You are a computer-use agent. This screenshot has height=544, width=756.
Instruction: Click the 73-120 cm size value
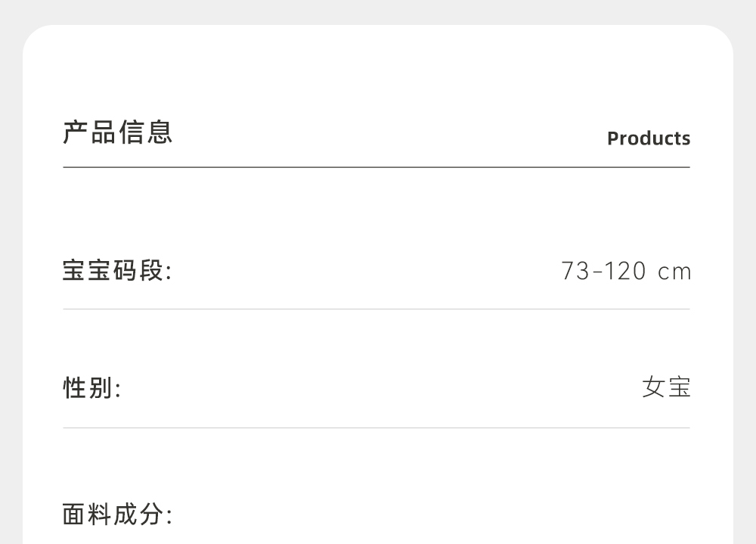[626, 271]
